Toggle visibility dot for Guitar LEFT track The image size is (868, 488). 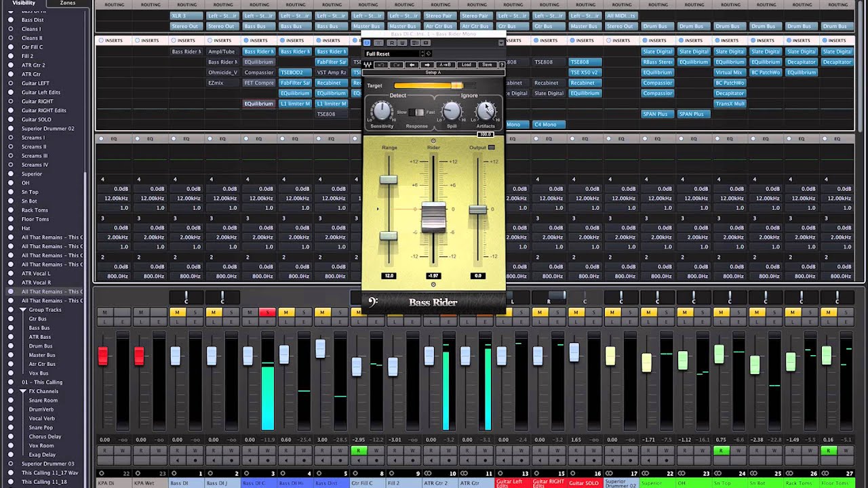pos(11,83)
